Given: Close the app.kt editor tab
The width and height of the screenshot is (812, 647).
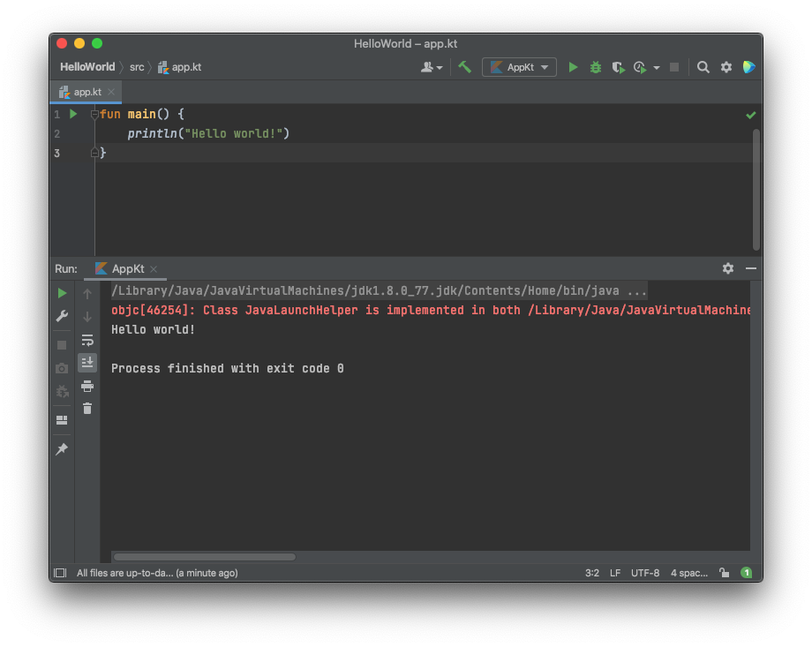Looking at the screenshot, I should tap(111, 92).
